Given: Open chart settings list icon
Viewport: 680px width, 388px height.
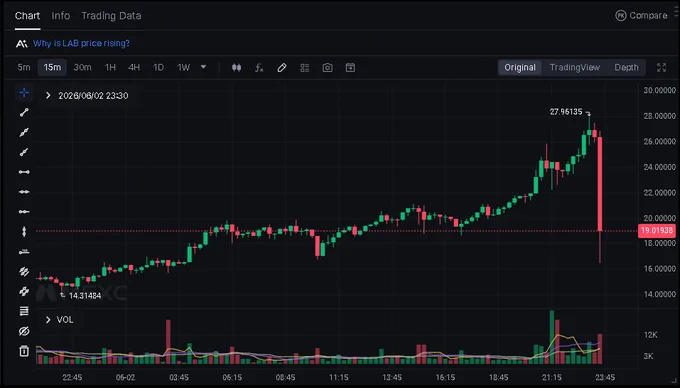Looking at the screenshot, I should (305, 68).
